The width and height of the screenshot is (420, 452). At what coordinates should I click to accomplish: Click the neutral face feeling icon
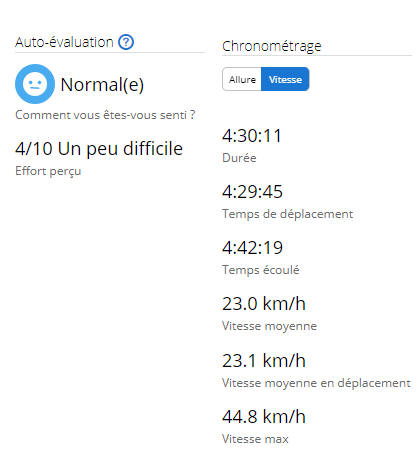coord(35,84)
